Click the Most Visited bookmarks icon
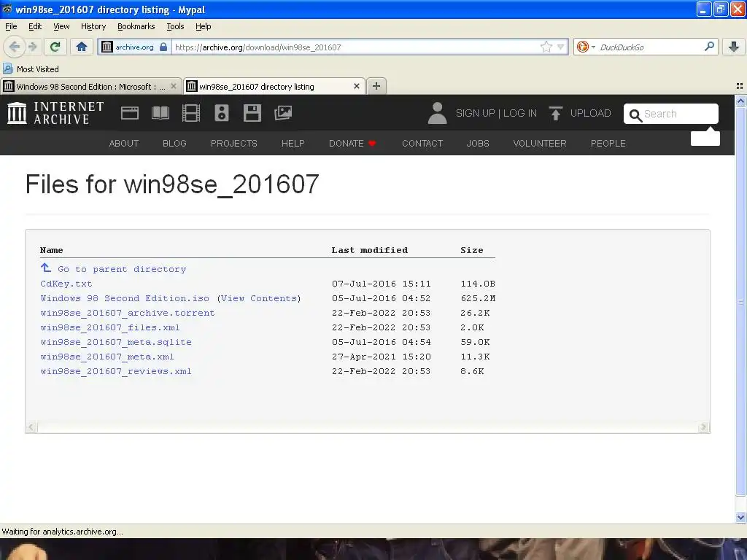 pos(7,69)
